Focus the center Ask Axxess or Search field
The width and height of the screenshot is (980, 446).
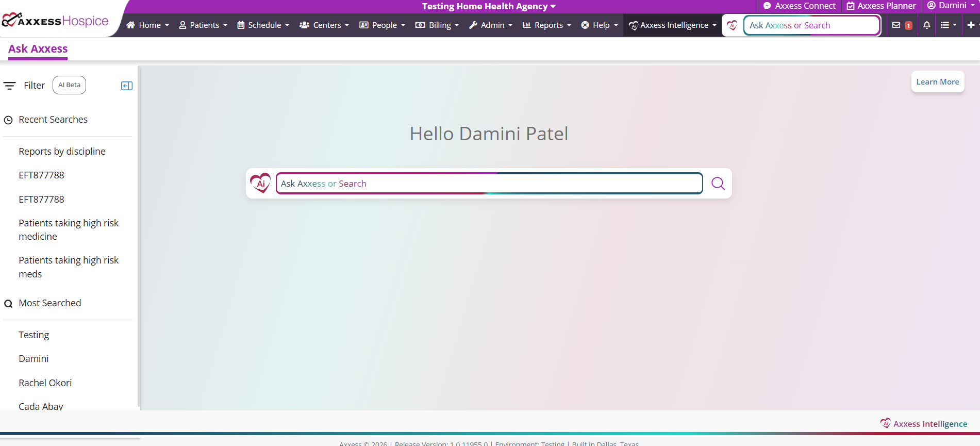(489, 184)
